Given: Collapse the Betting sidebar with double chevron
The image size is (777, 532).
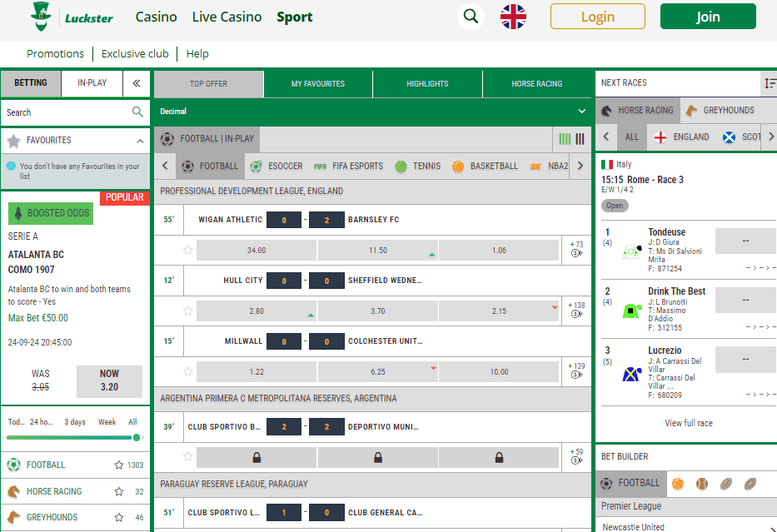Looking at the screenshot, I should tap(137, 83).
